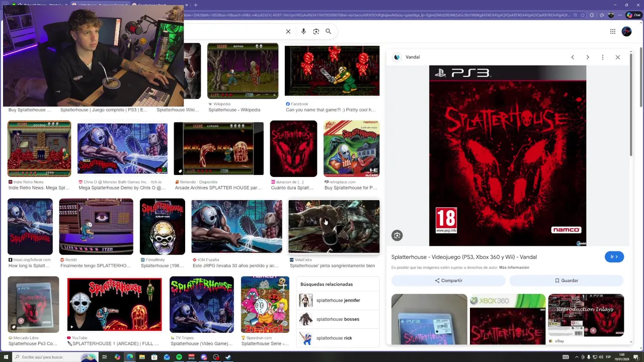
Task: Open Edge settings and more menu
Action: coord(620,15)
